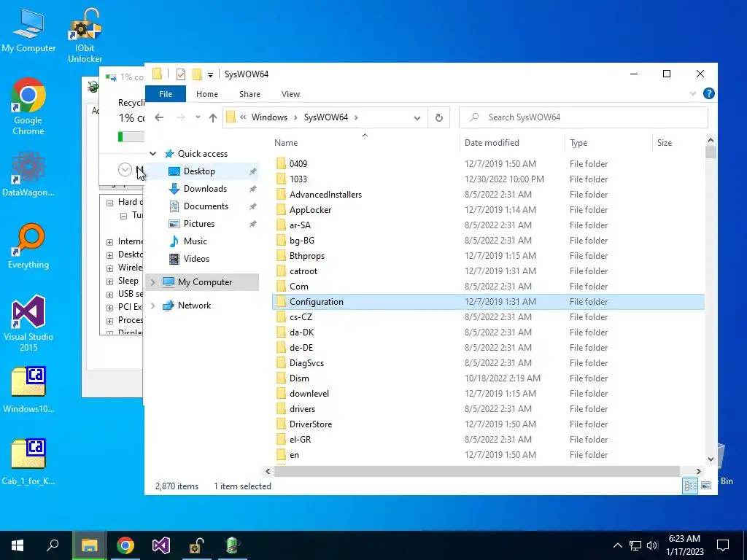Go back in Explorer navigation
The height and width of the screenshot is (560, 747).
159,117
